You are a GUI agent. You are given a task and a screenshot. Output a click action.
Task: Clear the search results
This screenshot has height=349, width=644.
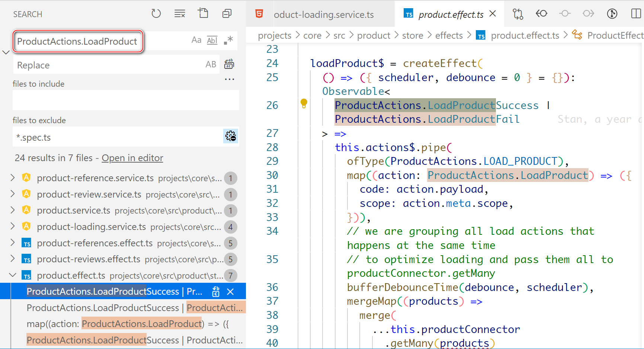(180, 14)
